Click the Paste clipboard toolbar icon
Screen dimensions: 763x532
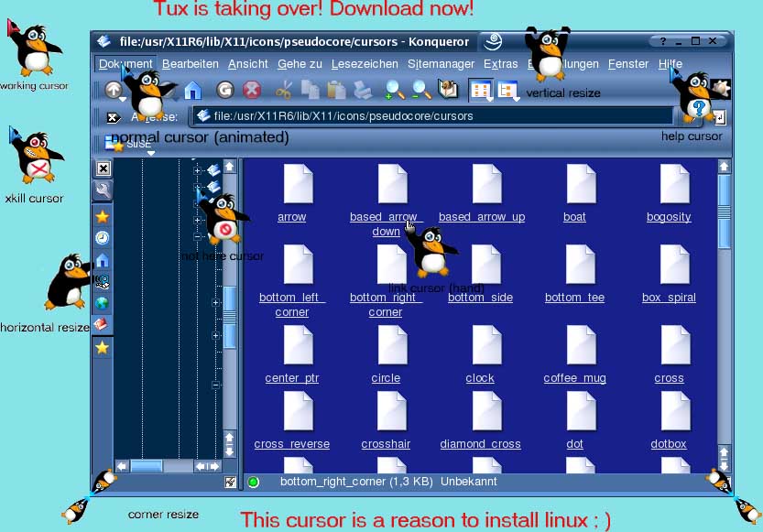click(x=336, y=90)
